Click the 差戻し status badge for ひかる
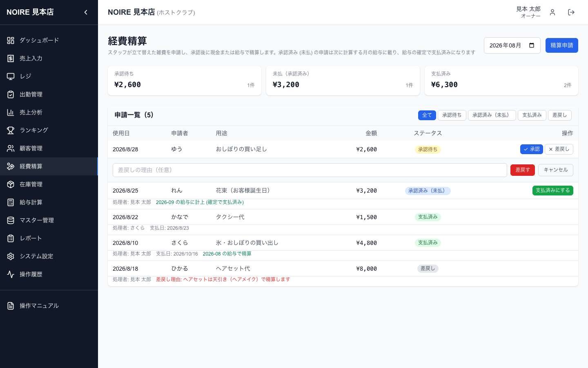This screenshot has height=368, width=588. [x=428, y=269]
